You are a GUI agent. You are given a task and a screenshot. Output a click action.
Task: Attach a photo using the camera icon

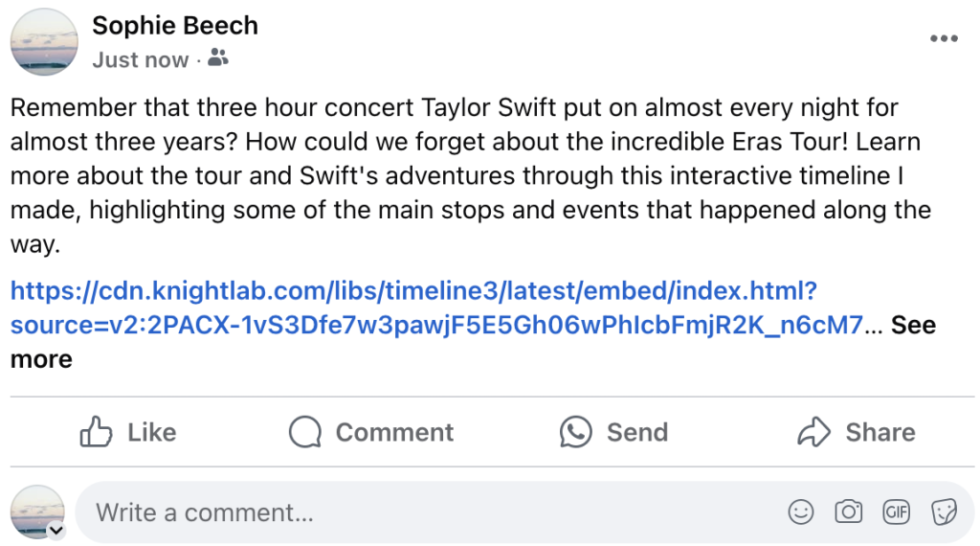849,512
